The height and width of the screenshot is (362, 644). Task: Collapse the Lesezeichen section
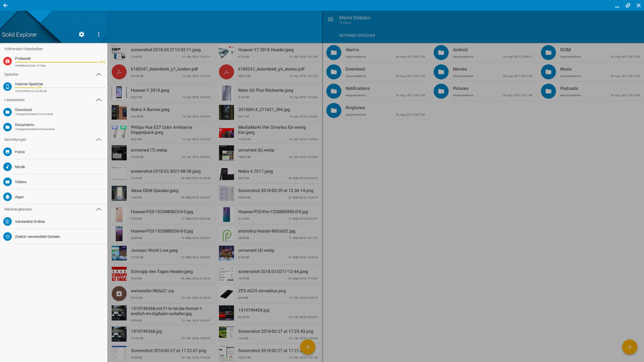point(99,100)
